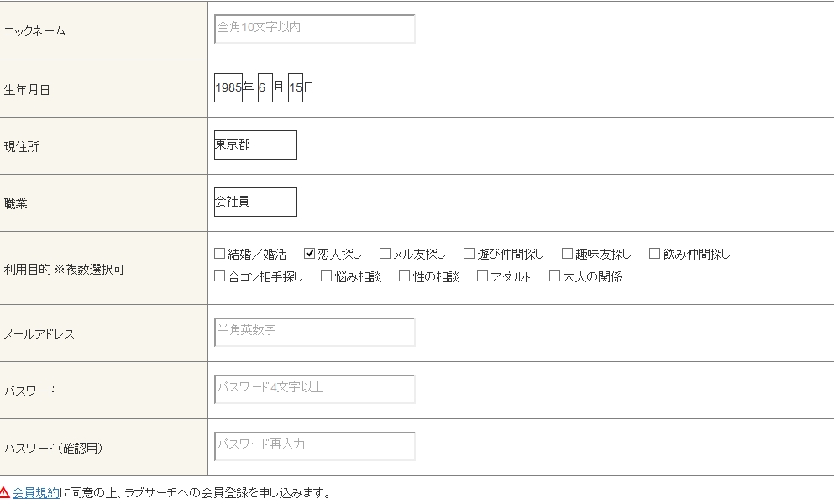
Task: Check the 飲み仲間探し box
Action: [654, 254]
